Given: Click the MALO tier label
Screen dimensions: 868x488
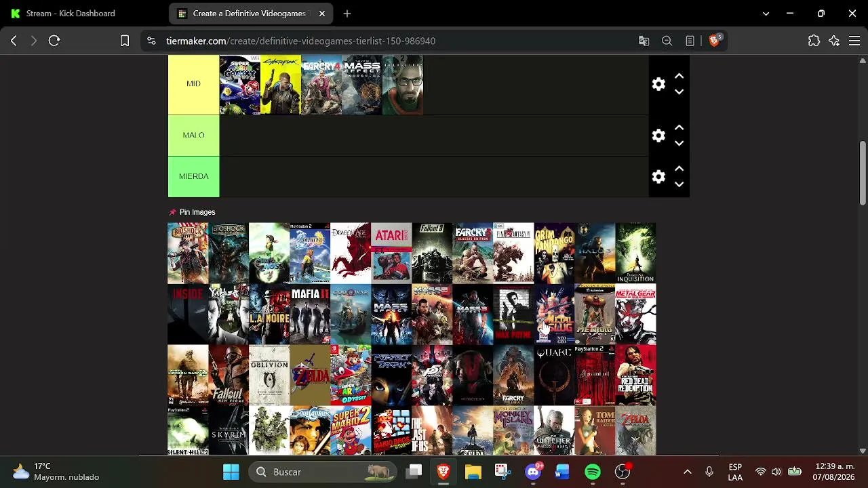Looking at the screenshot, I should click(193, 136).
